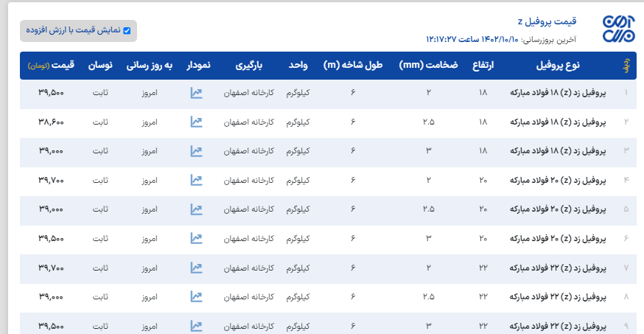Click chart icon in row 3
The image size is (644, 334).
point(196,151)
